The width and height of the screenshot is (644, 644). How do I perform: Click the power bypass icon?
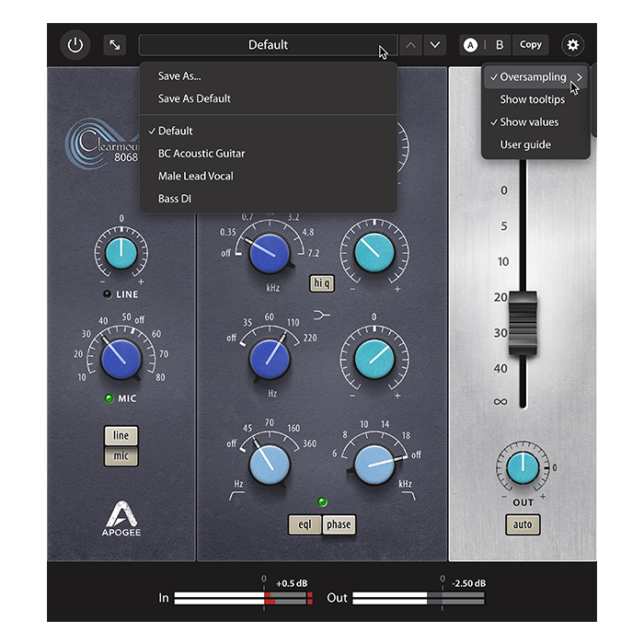75,45
